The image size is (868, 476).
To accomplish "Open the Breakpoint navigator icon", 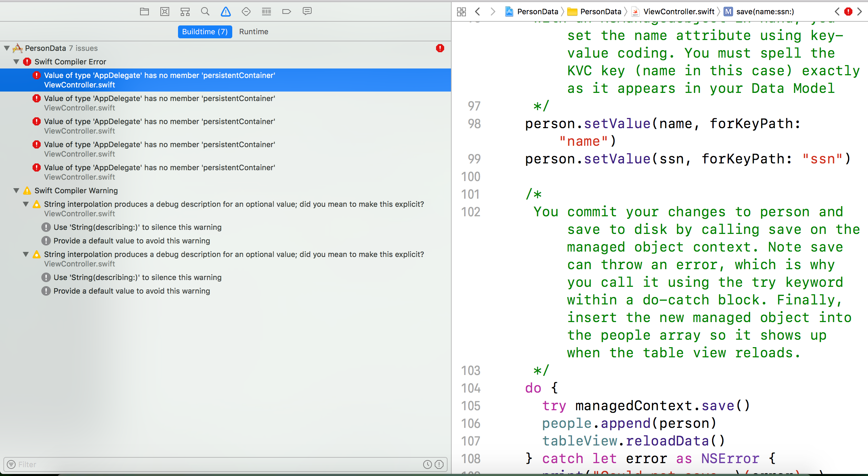I will (287, 12).
